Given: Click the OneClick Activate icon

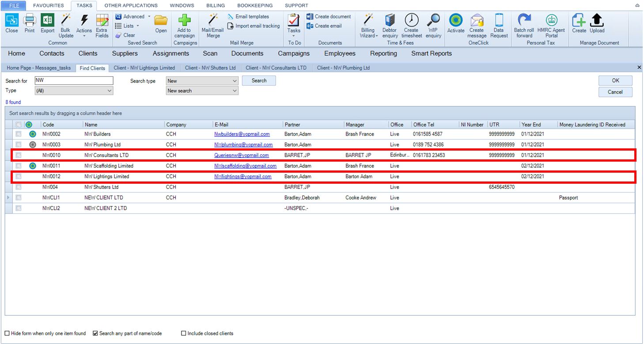Looking at the screenshot, I should (456, 20).
